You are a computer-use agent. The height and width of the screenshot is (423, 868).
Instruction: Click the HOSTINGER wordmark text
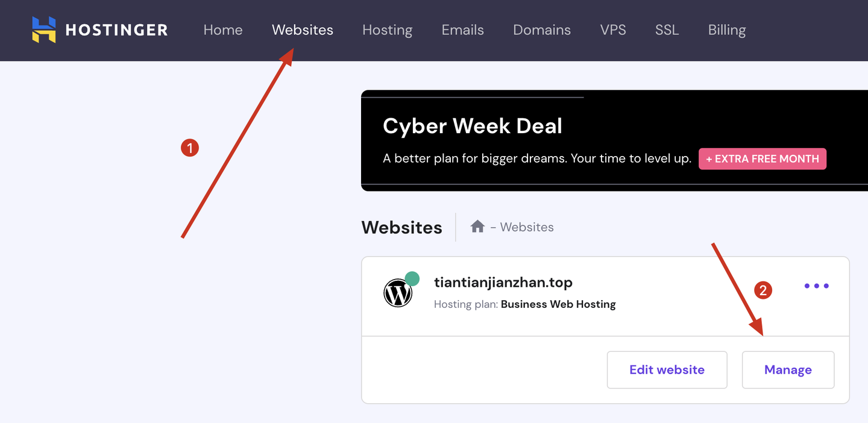point(117,30)
